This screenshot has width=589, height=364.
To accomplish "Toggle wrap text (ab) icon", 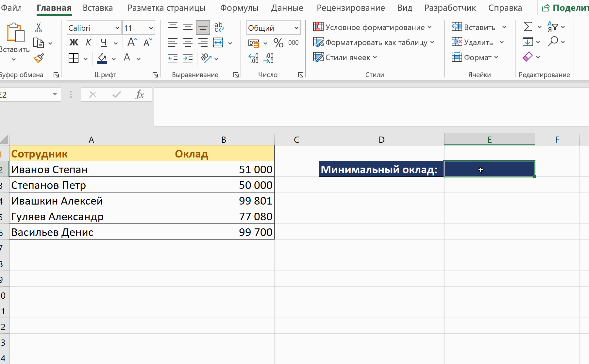I will tap(219, 27).
